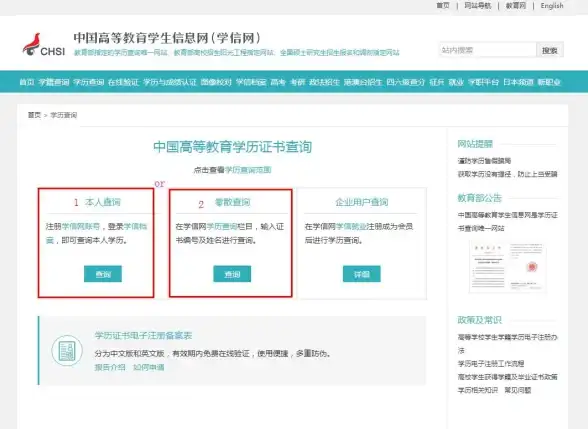Open 谨防学历售假骗局 notice in sidebar
Image resolution: width=588 pixels, height=429 pixels.
[x=484, y=161]
